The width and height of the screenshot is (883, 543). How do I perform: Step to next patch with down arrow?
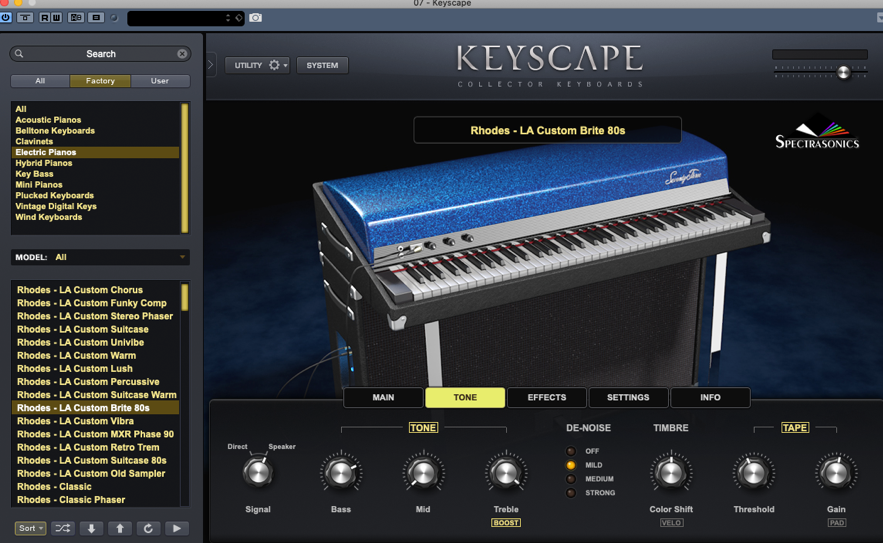point(91,528)
